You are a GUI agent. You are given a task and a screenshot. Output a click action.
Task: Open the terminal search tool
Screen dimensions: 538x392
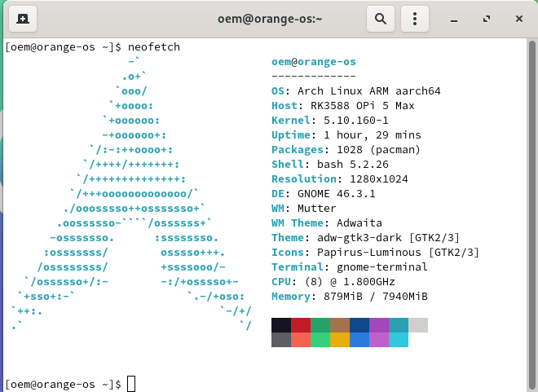coord(381,19)
